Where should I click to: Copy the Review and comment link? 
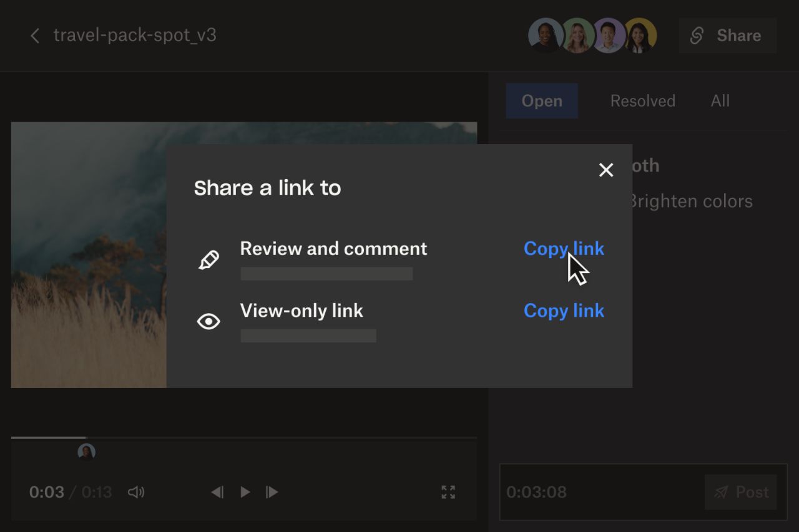coord(564,248)
